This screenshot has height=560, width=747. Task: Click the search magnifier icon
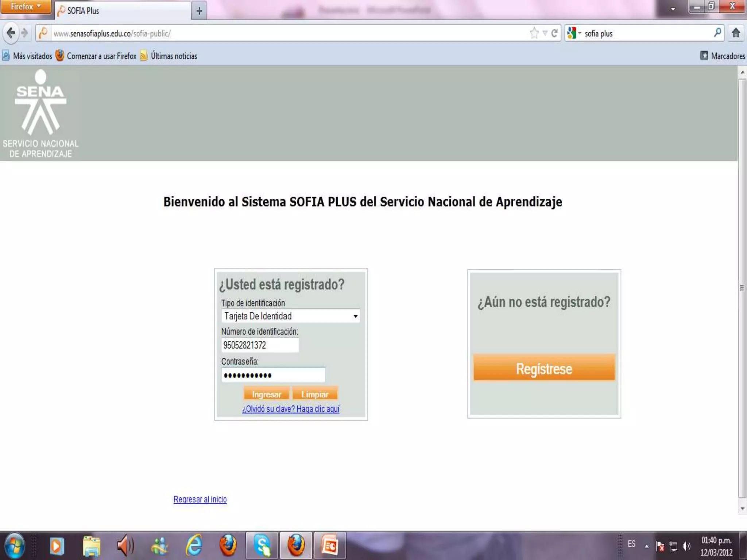tap(717, 33)
